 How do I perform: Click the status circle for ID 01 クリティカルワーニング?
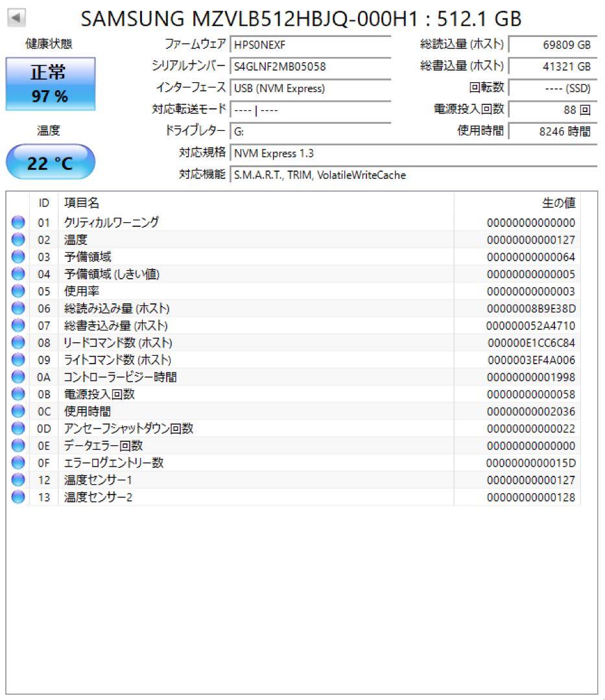[18, 222]
